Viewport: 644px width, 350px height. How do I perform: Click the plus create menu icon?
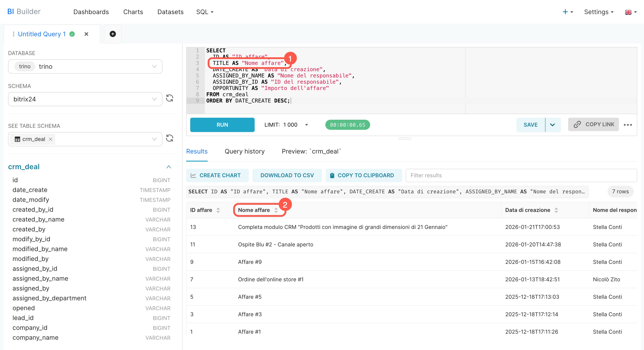tap(565, 12)
